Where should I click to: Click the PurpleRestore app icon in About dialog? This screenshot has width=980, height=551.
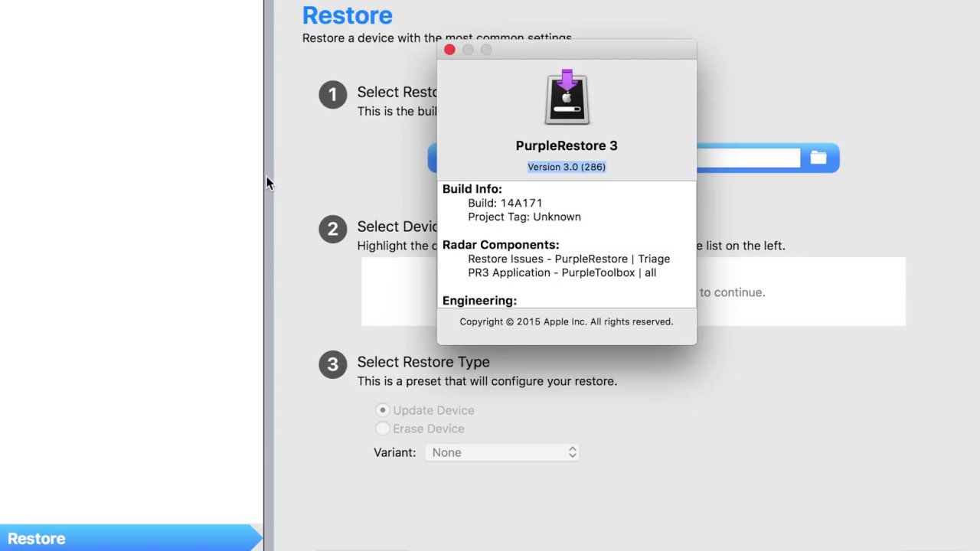(x=567, y=97)
